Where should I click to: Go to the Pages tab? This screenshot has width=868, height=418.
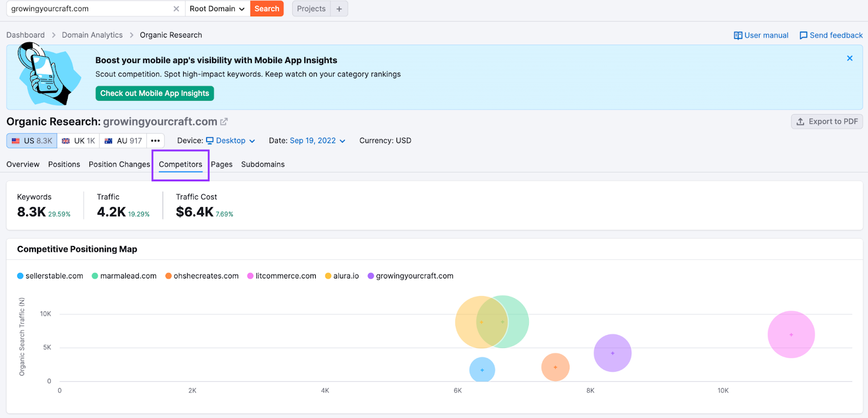coord(222,164)
